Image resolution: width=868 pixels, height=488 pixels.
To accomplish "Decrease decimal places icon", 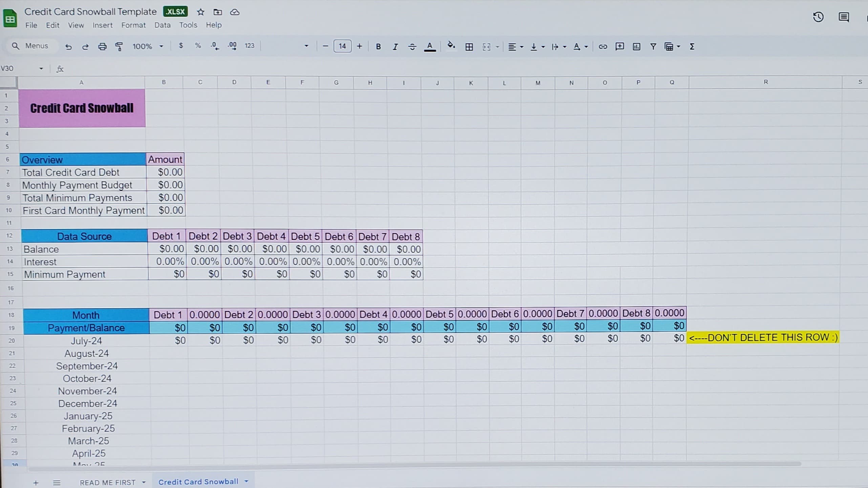I will 215,46.
